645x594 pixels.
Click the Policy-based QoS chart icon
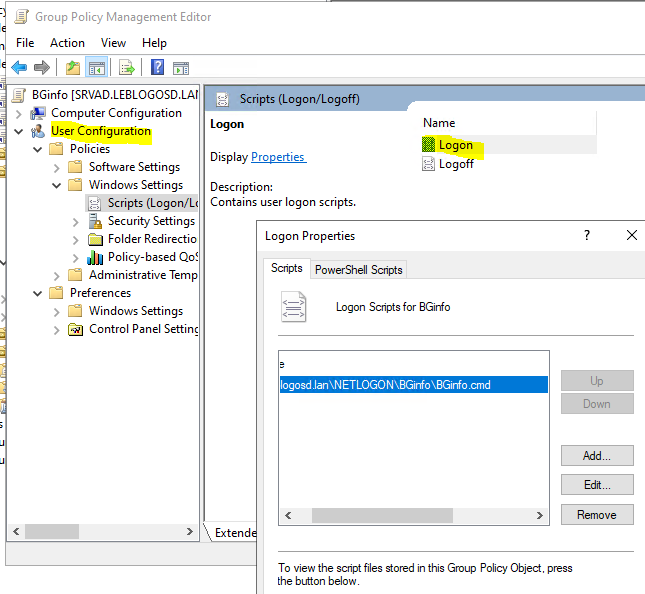click(95, 258)
